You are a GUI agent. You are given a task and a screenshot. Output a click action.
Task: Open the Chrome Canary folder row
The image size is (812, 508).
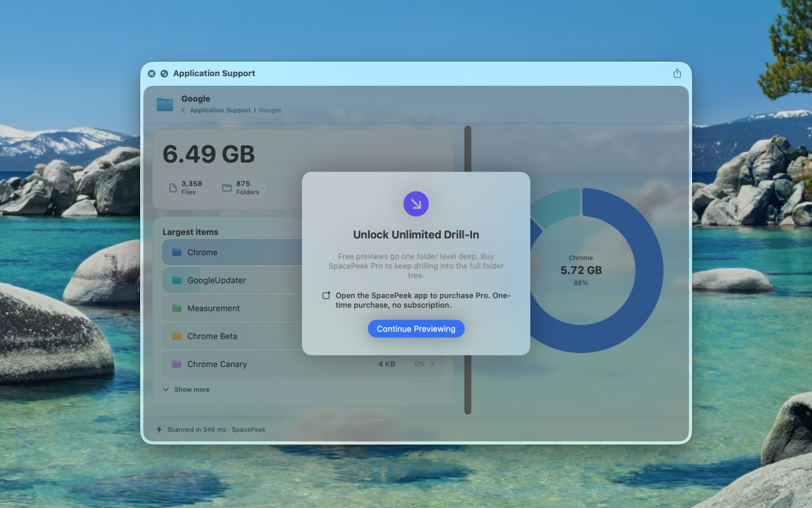pos(303,364)
